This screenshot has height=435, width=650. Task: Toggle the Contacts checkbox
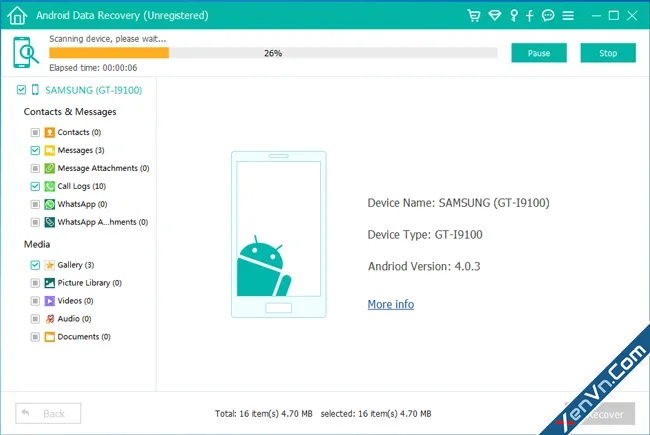(35, 132)
